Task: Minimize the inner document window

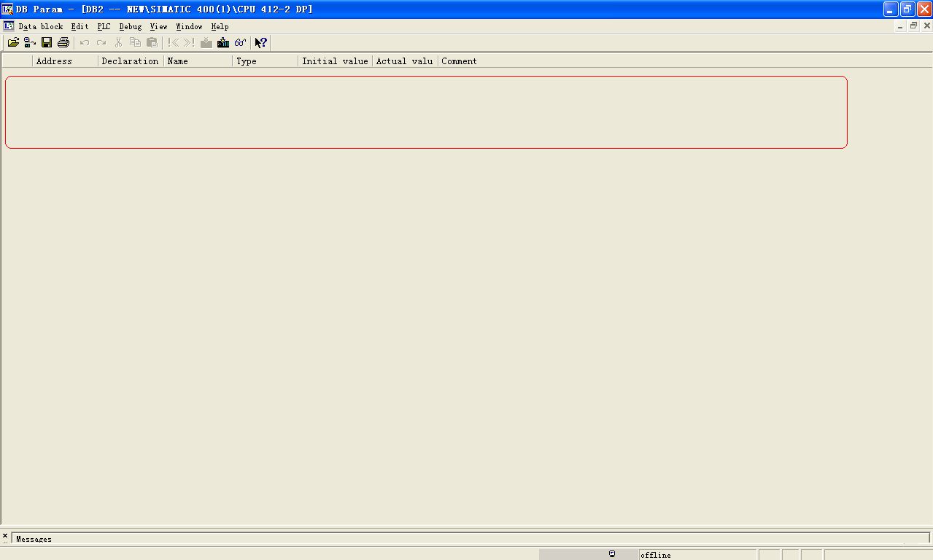Action: pos(900,26)
